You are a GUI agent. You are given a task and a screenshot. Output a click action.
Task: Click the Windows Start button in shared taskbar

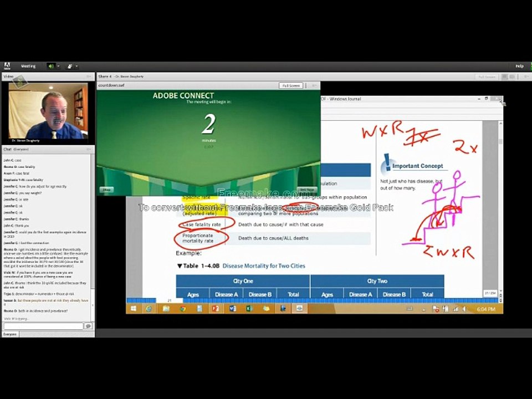pos(134,309)
